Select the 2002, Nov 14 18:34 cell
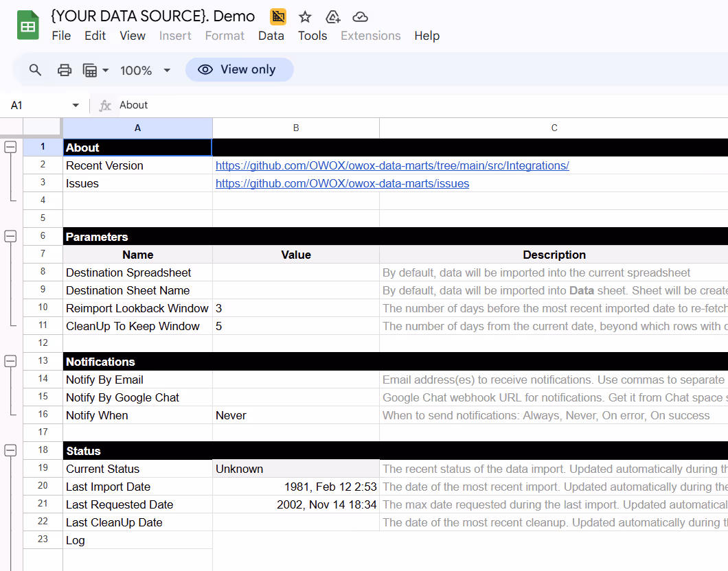728x571 pixels. pos(296,504)
